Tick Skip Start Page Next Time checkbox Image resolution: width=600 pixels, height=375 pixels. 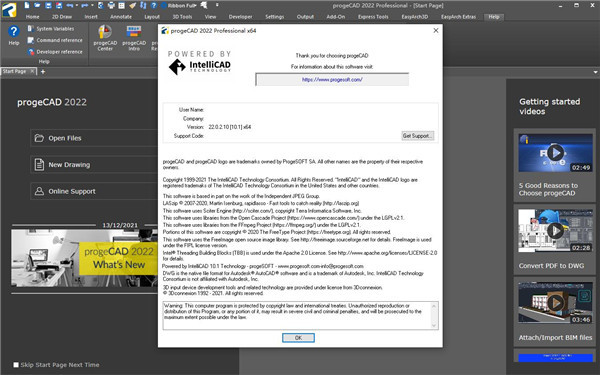tap(16, 365)
